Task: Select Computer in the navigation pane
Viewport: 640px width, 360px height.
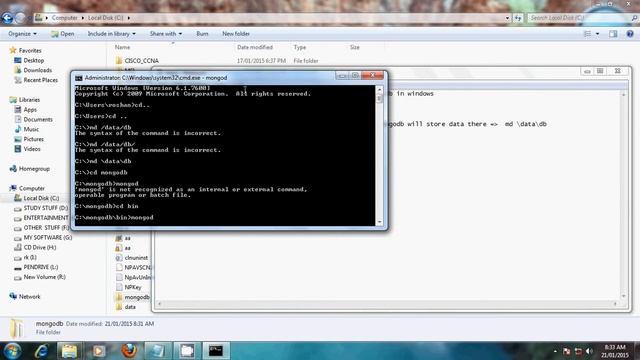Action: (27, 188)
